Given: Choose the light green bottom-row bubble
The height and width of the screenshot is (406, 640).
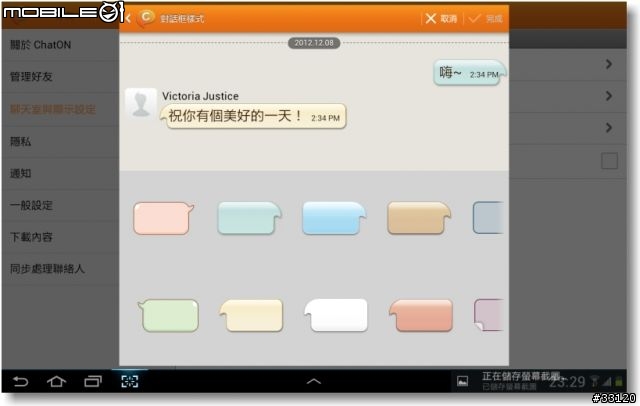Looking at the screenshot, I should pyautogui.click(x=168, y=315).
